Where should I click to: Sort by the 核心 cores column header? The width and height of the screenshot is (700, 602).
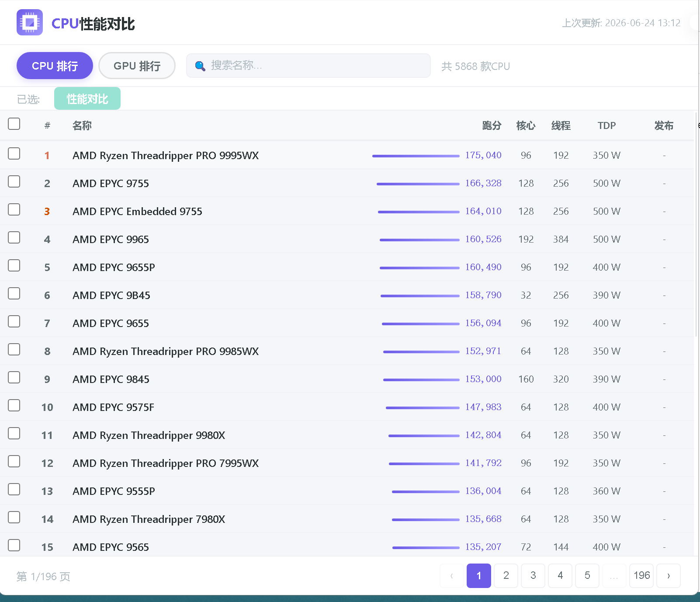[526, 126]
